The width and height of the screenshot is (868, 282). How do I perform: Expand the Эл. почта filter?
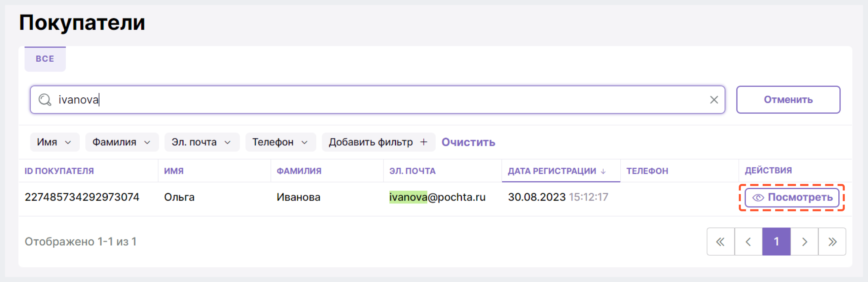[x=202, y=142]
